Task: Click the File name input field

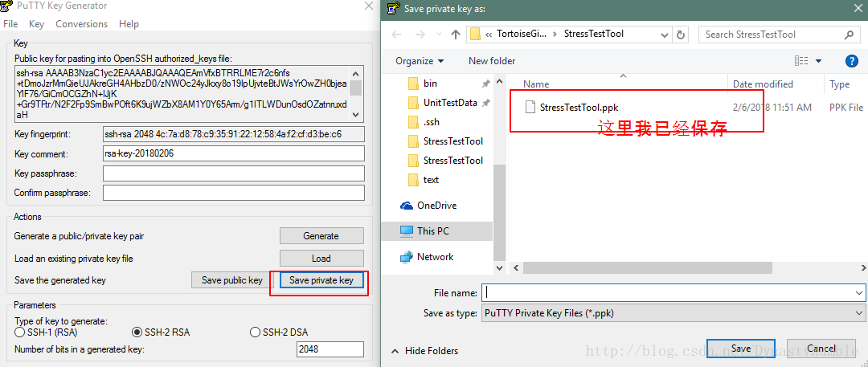Action: coord(666,292)
